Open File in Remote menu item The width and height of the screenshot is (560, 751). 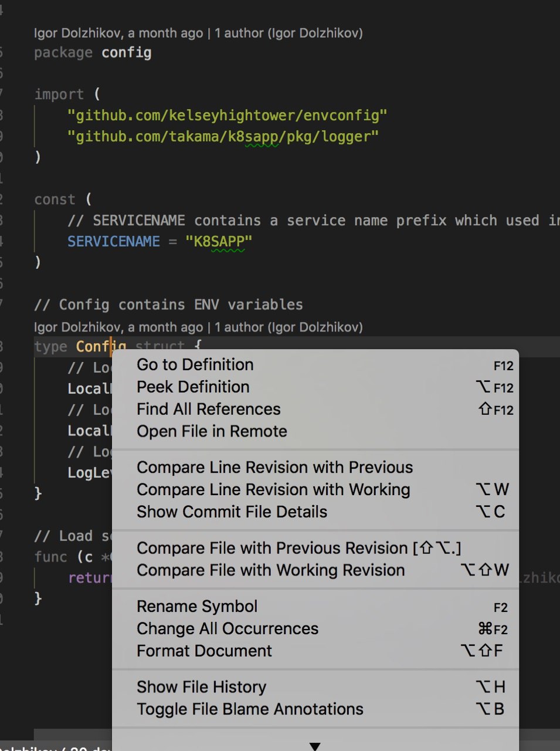tap(315, 432)
